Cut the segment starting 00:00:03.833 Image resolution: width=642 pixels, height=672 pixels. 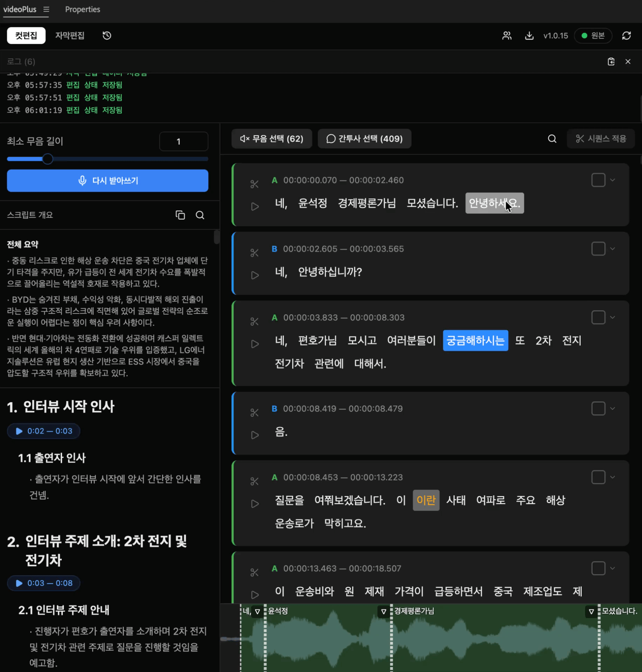click(x=254, y=321)
